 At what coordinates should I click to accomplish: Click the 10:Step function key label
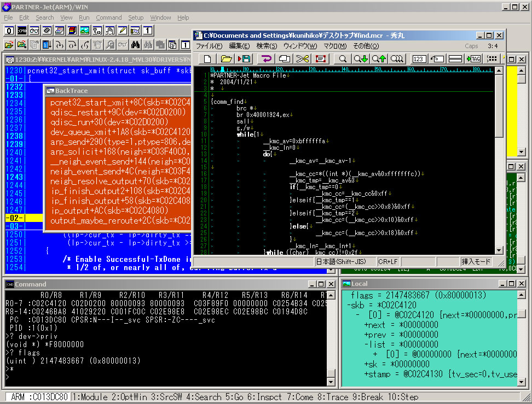click(x=403, y=397)
